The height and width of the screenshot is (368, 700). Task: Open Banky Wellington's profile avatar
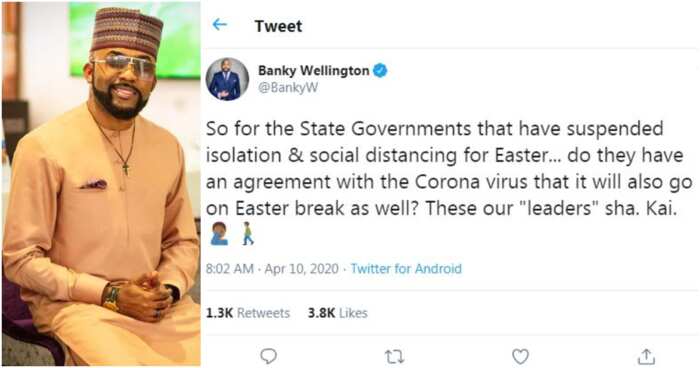[227, 79]
